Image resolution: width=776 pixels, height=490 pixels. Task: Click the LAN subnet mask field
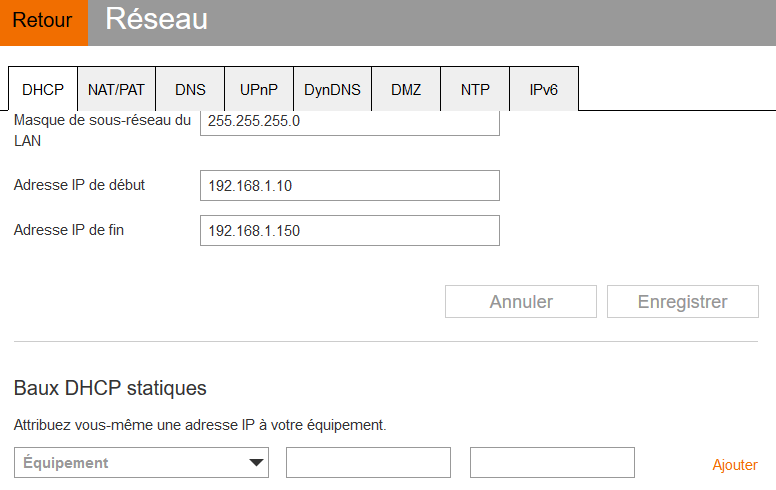[x=349, y=122]
